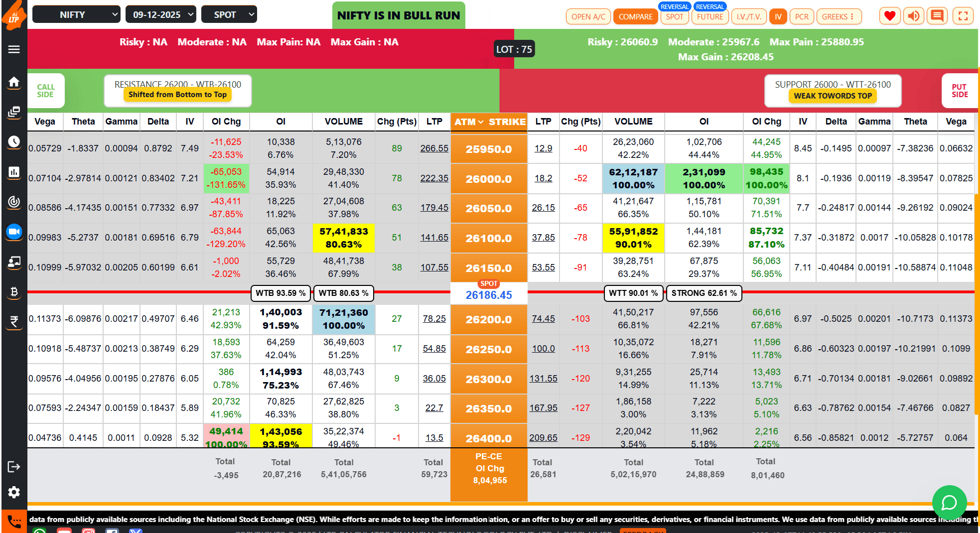Open the green chat bubble widget
The width and height of the screenshot is (980, 533).
949,502
